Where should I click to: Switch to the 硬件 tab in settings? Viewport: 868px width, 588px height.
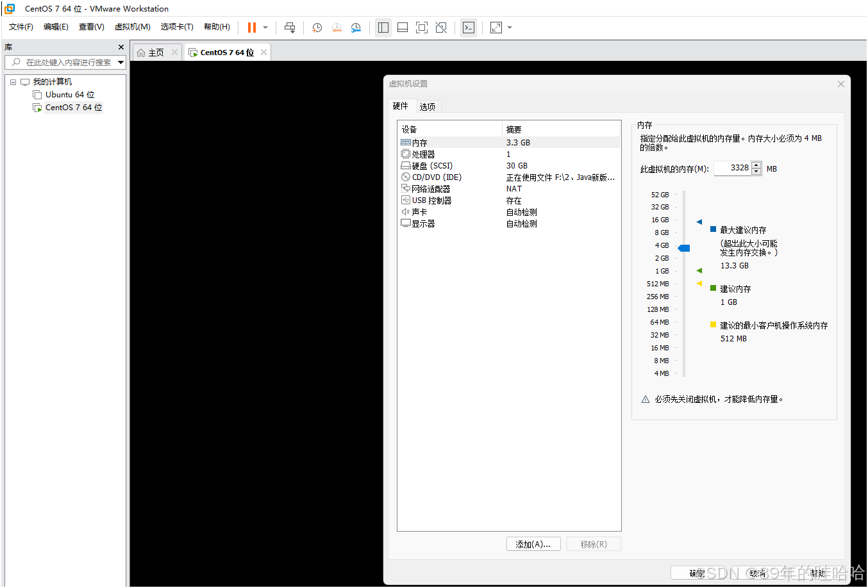(x=401, y=106)
